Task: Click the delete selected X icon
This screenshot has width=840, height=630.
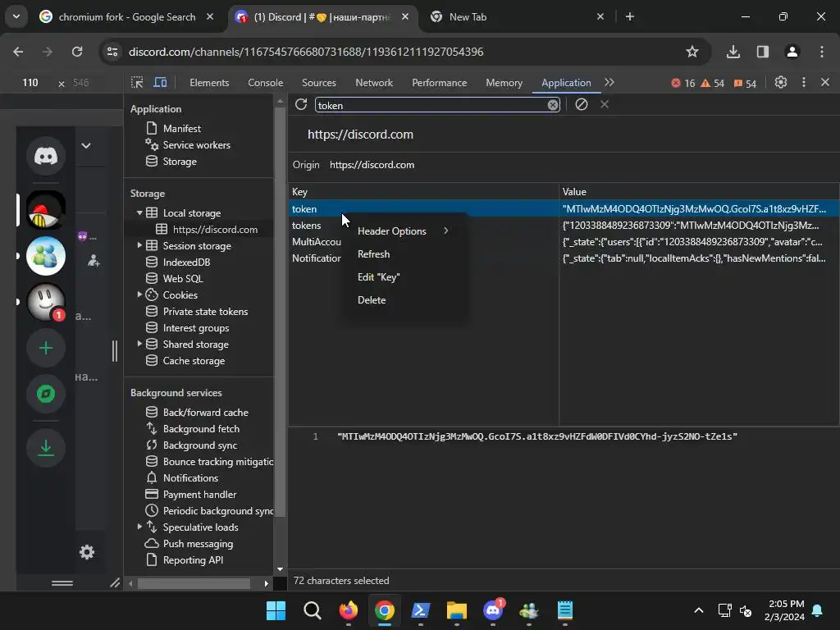Action: [605, 104]
